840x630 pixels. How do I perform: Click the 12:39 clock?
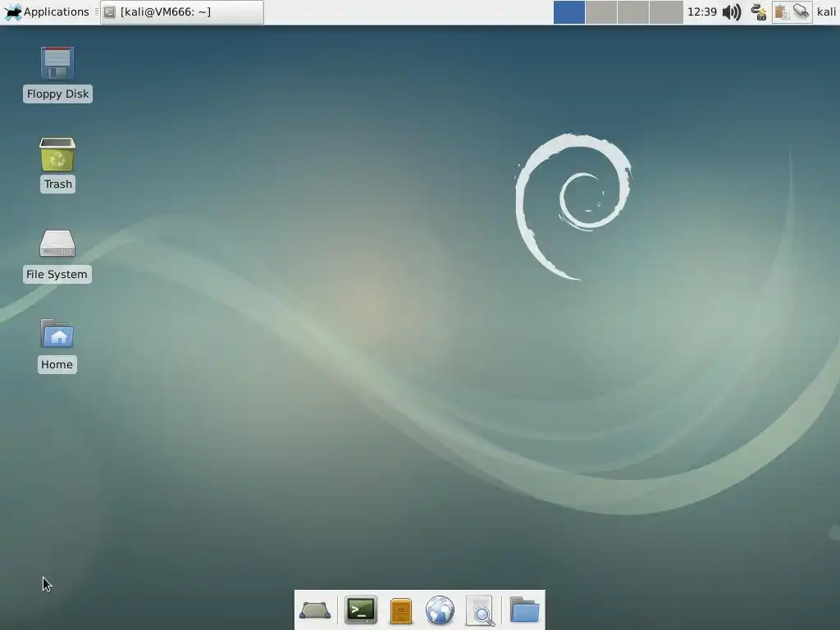coord(702,11)
